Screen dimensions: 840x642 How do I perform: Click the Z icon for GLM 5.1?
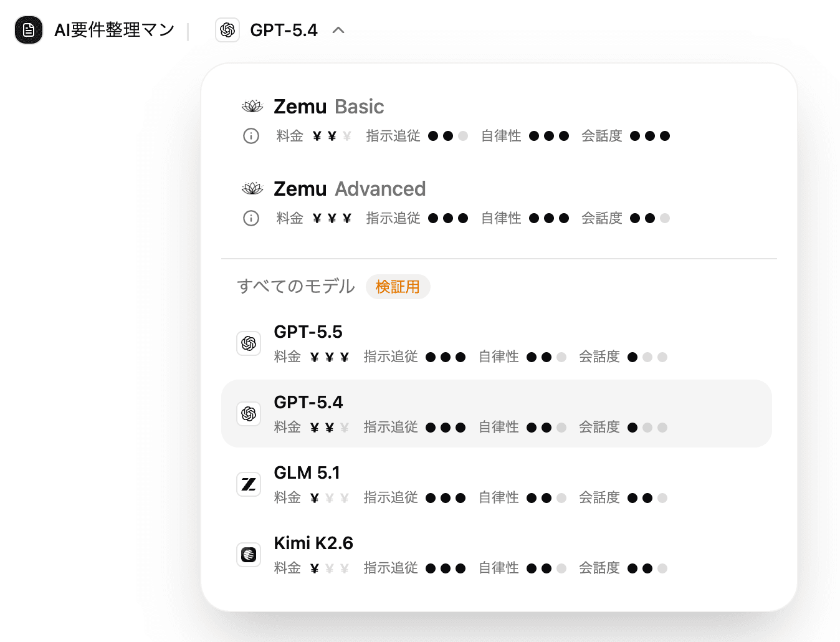tap(249, 484)
